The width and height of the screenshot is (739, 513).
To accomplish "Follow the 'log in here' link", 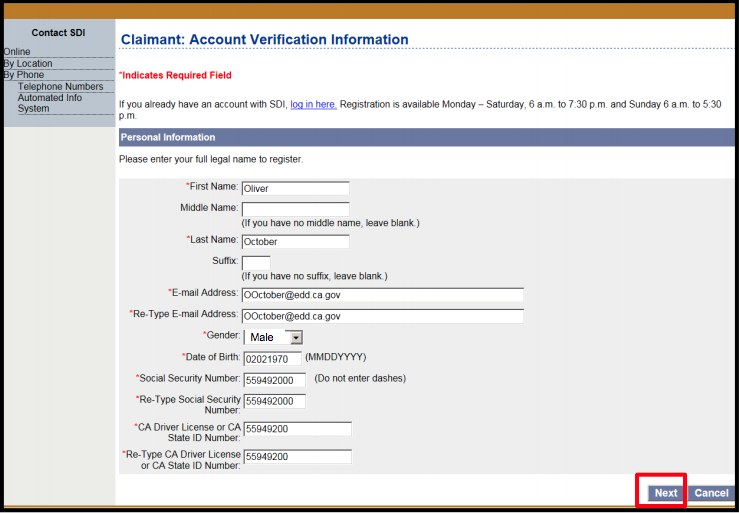I will coord(313,104).
